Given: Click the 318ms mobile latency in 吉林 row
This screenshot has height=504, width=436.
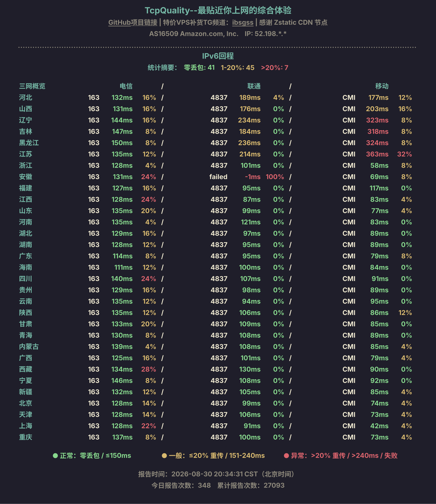Looking at the screenshot, I should pos(378,131).
